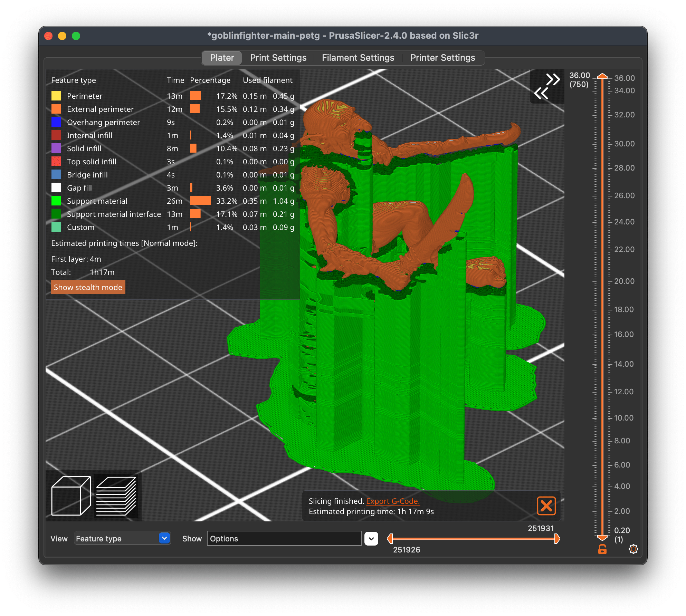686x616 pixels.
Task: Open the Filament Settings tab
Action: [x=358, y=58]
